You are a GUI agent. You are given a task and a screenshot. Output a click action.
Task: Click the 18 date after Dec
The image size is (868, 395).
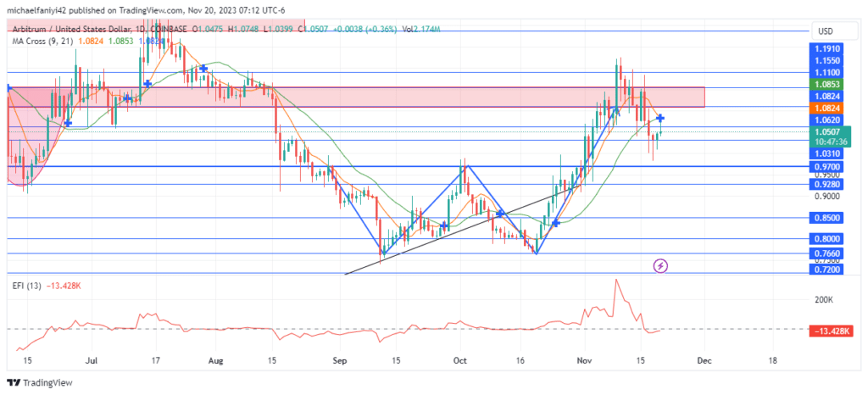tap(773, 361)
